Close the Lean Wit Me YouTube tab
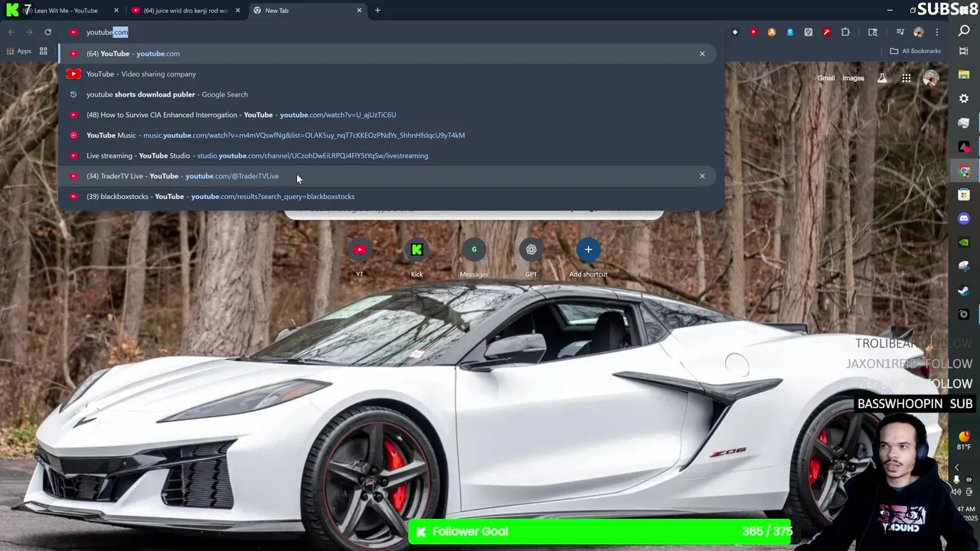The width and height of the screenshot is (980, 551). click(x=116, y=11)
